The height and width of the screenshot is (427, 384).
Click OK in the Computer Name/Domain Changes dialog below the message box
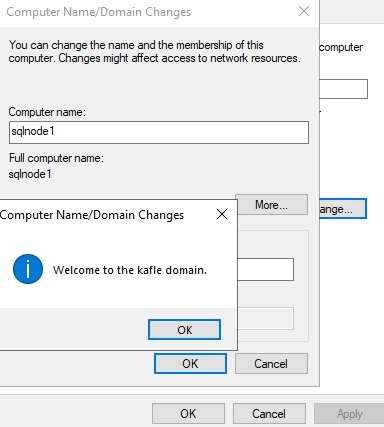tap(190, 364)
